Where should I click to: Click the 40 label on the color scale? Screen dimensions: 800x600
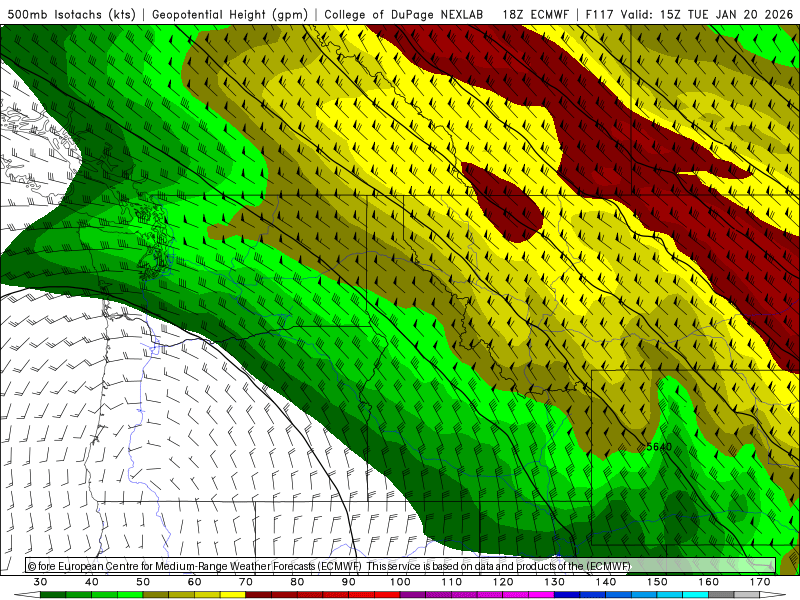click(x=92, y=582)
